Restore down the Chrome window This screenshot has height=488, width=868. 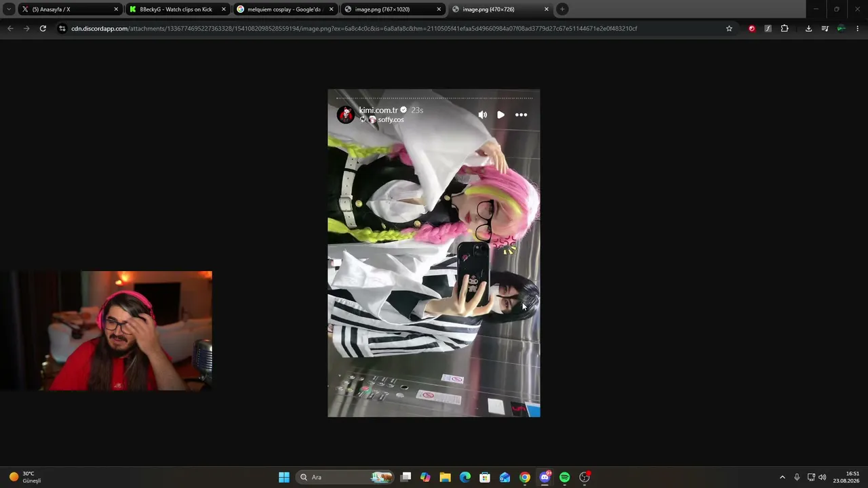836,9
